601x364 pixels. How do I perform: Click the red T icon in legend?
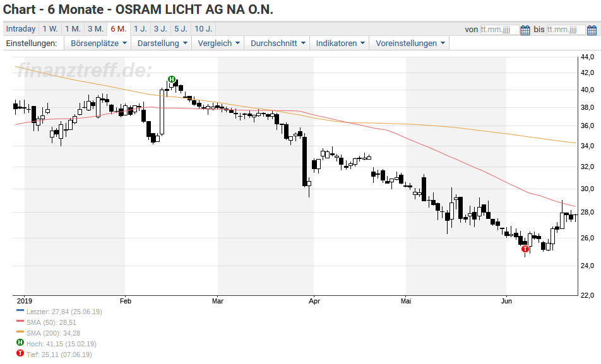[x=20, y=353]
